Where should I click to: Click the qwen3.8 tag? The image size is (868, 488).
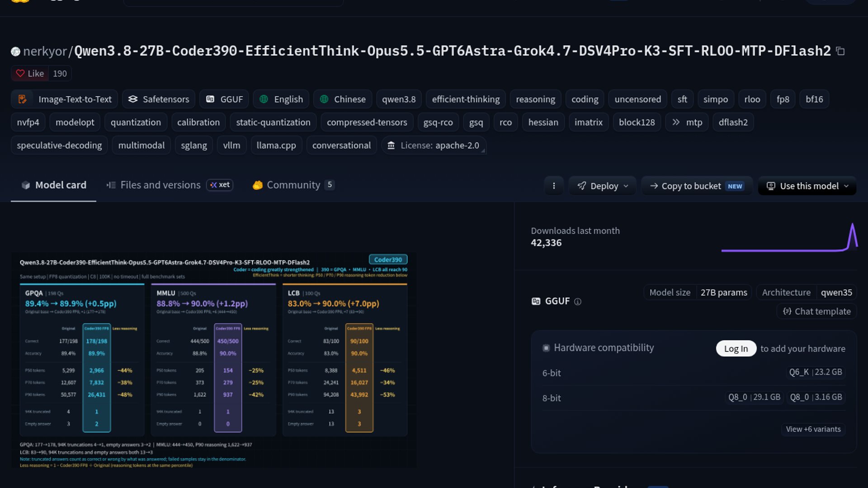(399, 99)
